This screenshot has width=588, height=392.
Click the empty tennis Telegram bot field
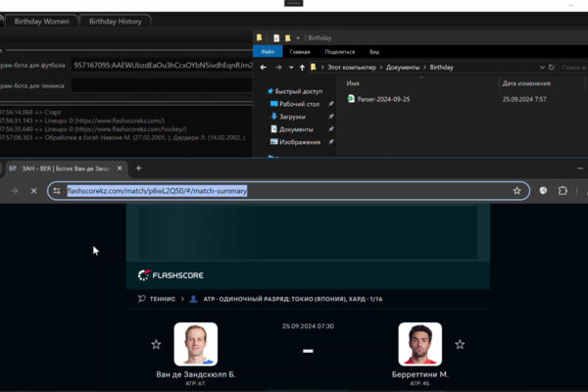click(163, 85)
